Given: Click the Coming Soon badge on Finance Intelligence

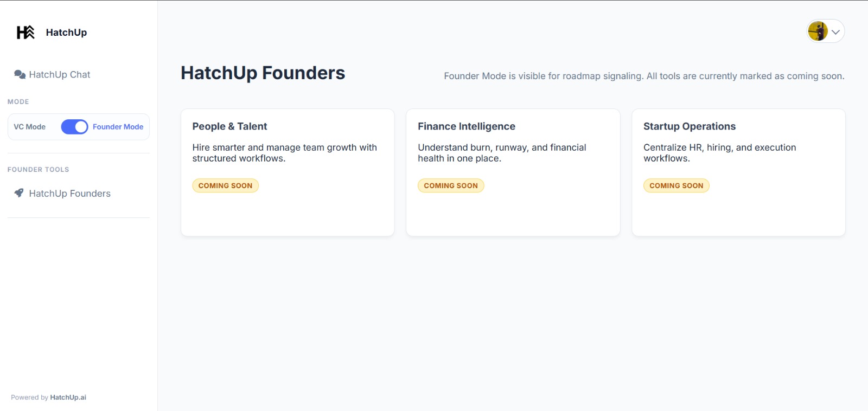Looking at the screenshot, I should [451, 185].
